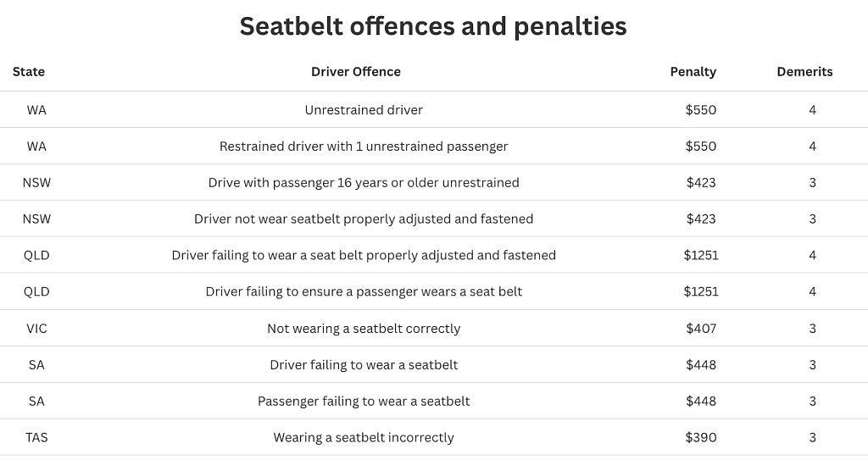This screenshot has height=460, width=868.
Task: Click 'Restrained driver with 1 unrestrained passenger' row
Action: coord(434,147)
